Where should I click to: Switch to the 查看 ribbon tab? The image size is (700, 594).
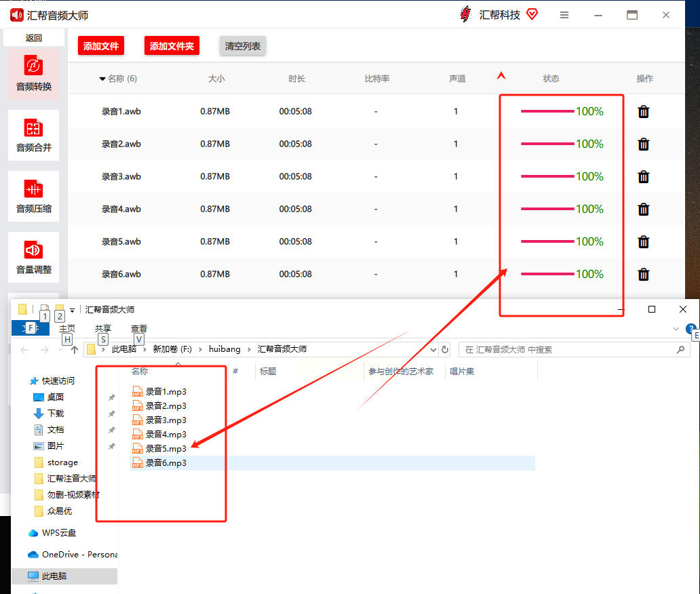click(x=139, y=328)
